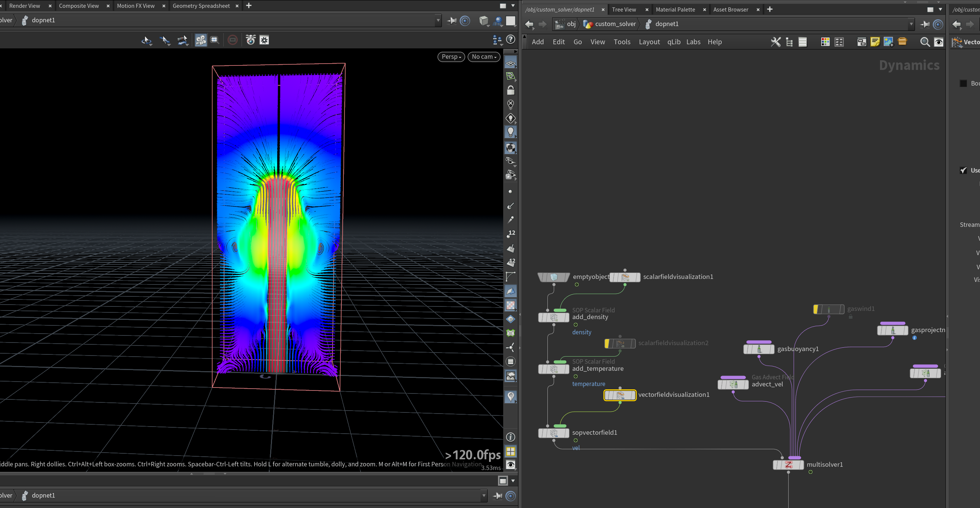Screen dimensions: 980x508
Task: Click the back arrow navigation button
Action: click(529, 25)
